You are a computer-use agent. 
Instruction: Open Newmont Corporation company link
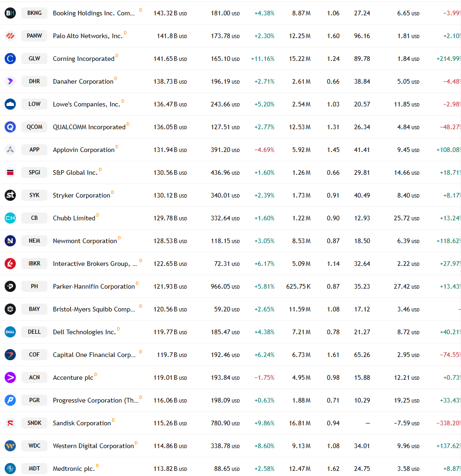point(85,241)
